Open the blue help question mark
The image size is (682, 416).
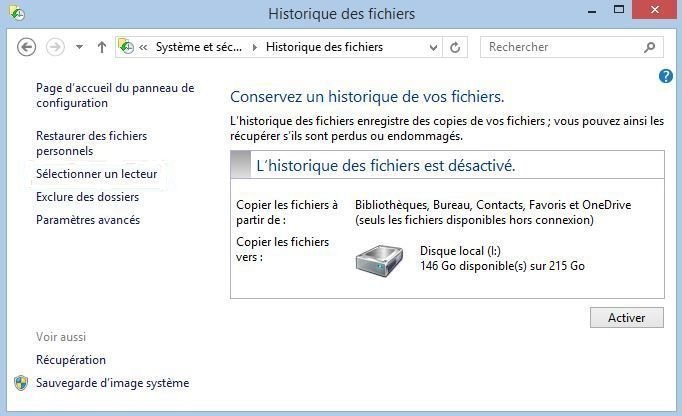click(666, 76)
